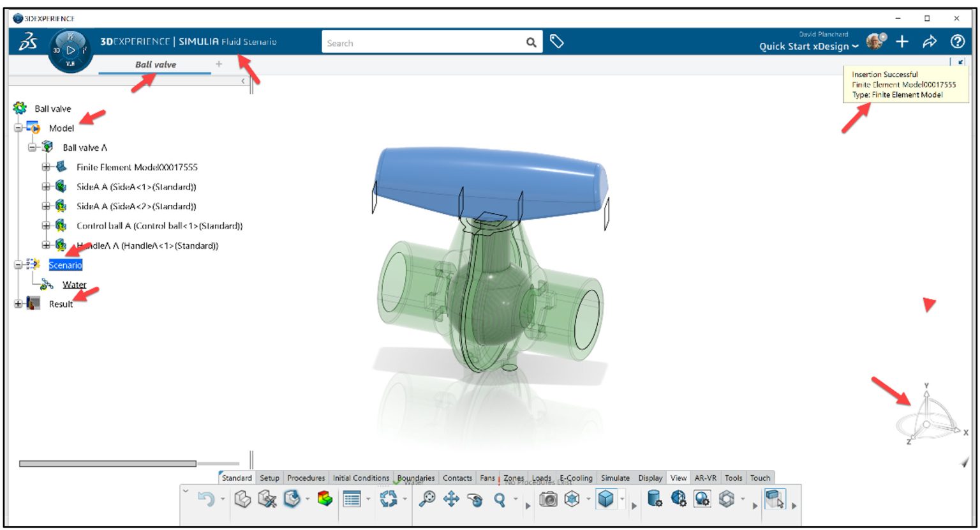Click the Add plus icon in top bar
Screen dimensions: 980x530
tap(902, 42)
